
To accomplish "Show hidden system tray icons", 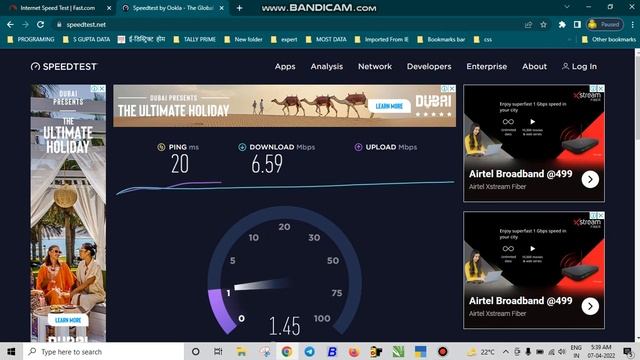I will pos(505,351).
